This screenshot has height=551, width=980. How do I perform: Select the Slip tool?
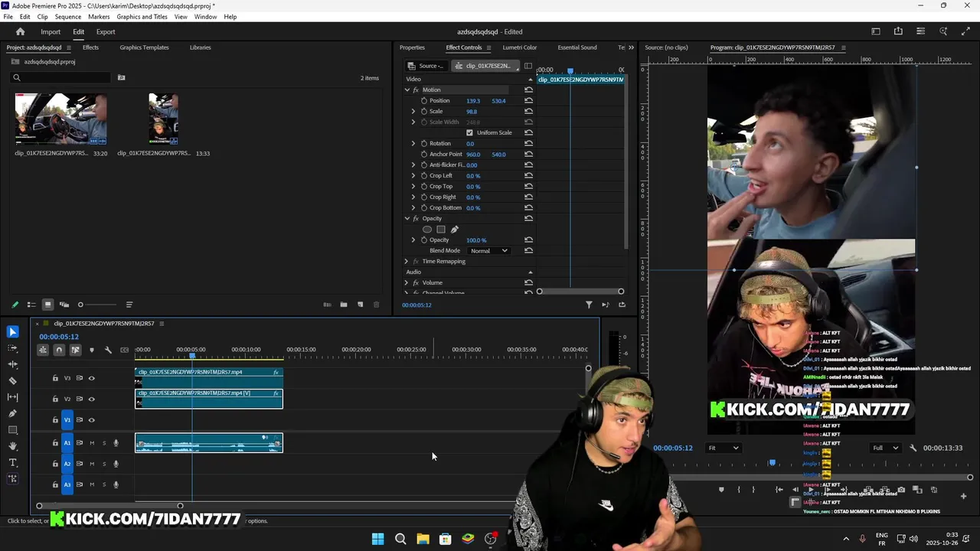coord(12,397)
